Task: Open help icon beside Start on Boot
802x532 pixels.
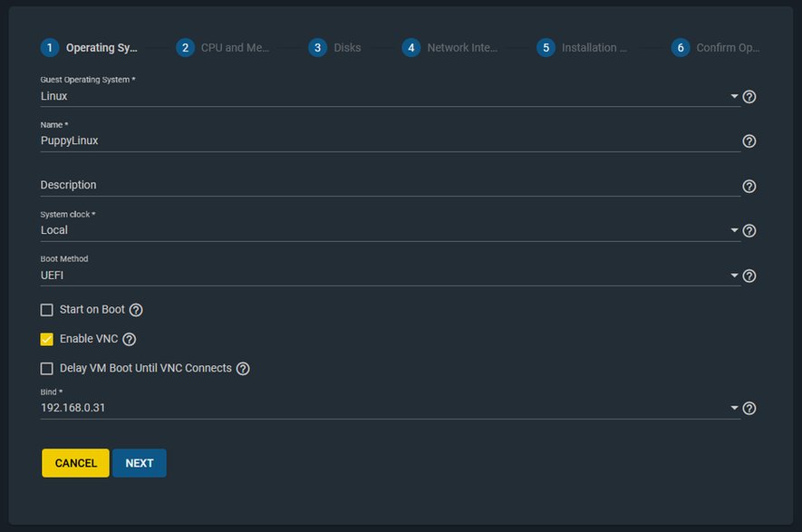Action: coord(136,310)
